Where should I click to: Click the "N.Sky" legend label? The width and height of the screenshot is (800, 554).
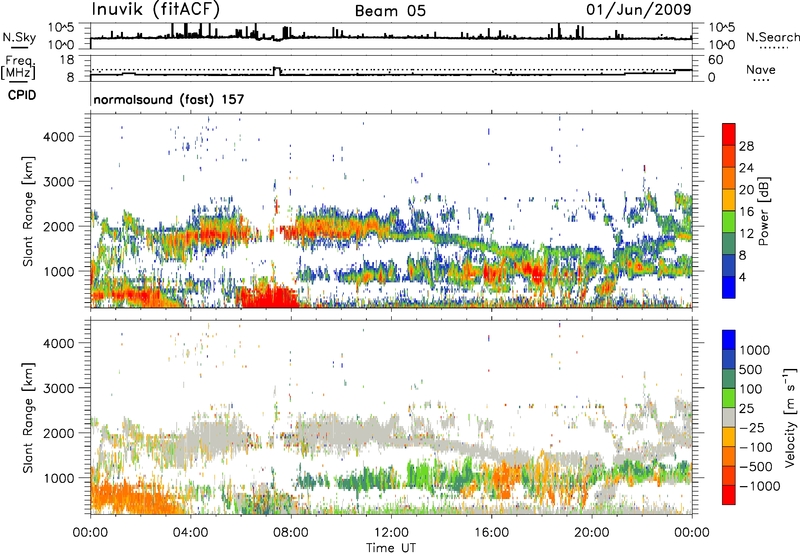click(19, 37)
